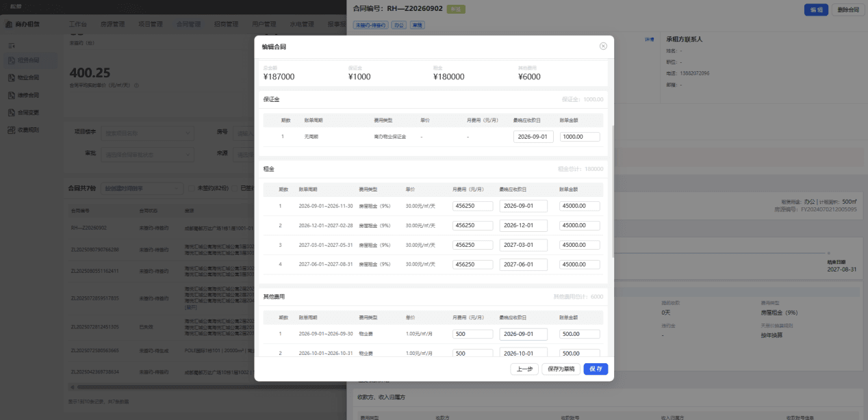This screenshot has width=868, height=420.
Task: Click the 合同变更 sidebar icon
Action: tap(12, 112)
